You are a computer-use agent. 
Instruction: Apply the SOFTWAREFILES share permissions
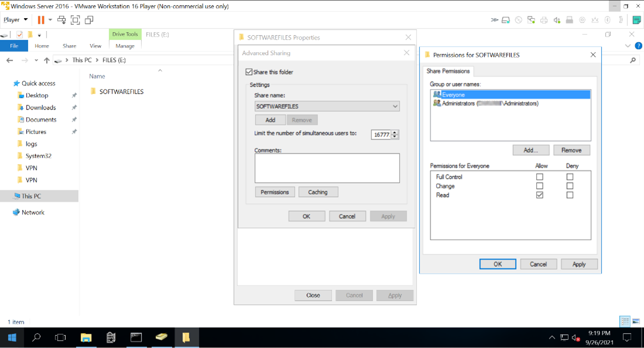578,264
